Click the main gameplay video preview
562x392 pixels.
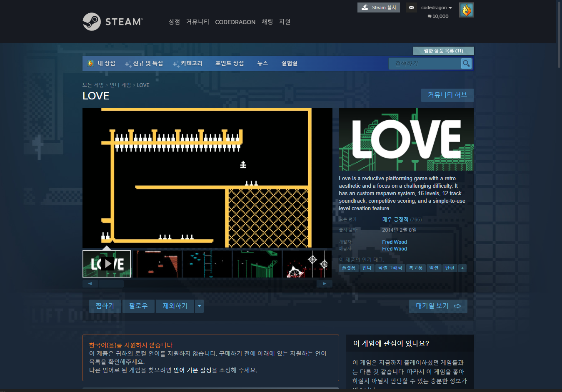tap(207, 178)
